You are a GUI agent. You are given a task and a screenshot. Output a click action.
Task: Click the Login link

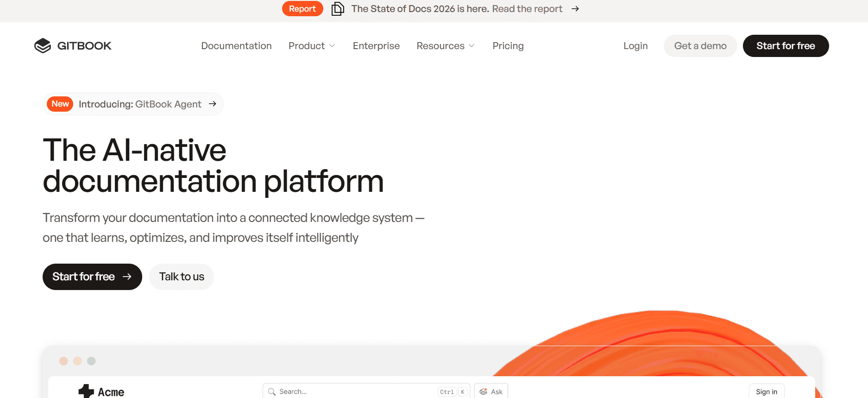(635, 46)
